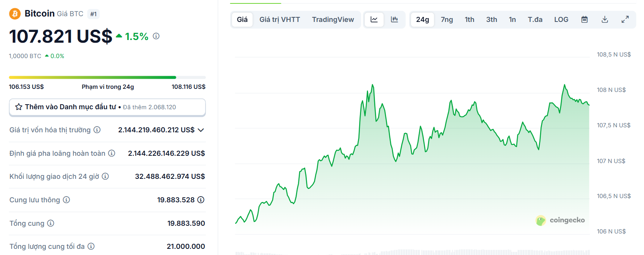Select the 1th time range
Image resolution: width=644 pixels, height=255 pixels.
tap(470, 20)
